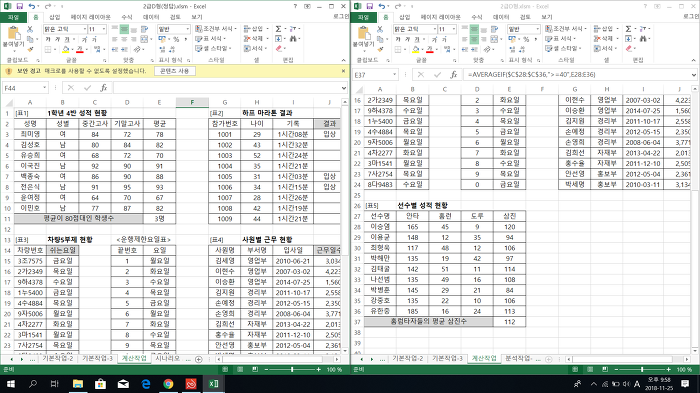Click Clear eraser icon in left Excel window
The height and width of the screenshot is (393, 700).
coord(279,49)
